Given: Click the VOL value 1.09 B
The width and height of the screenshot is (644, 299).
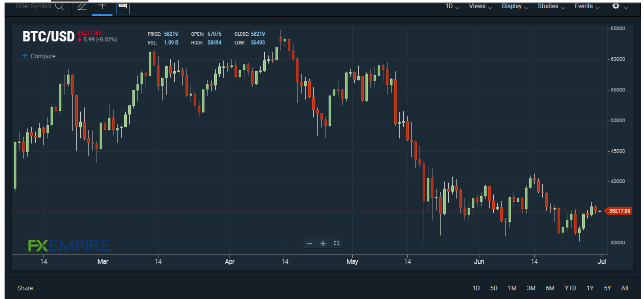Looking at the screenshot, I should click(x=171, y=43).
